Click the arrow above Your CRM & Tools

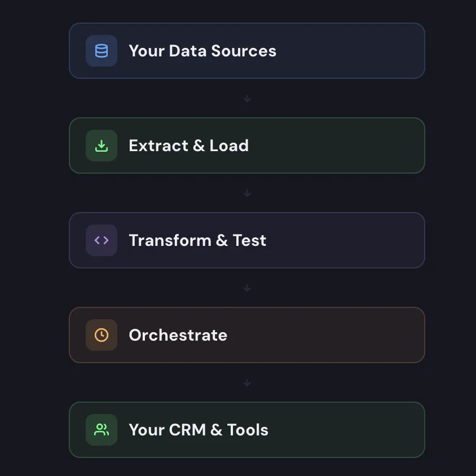[x=247, y=382]
